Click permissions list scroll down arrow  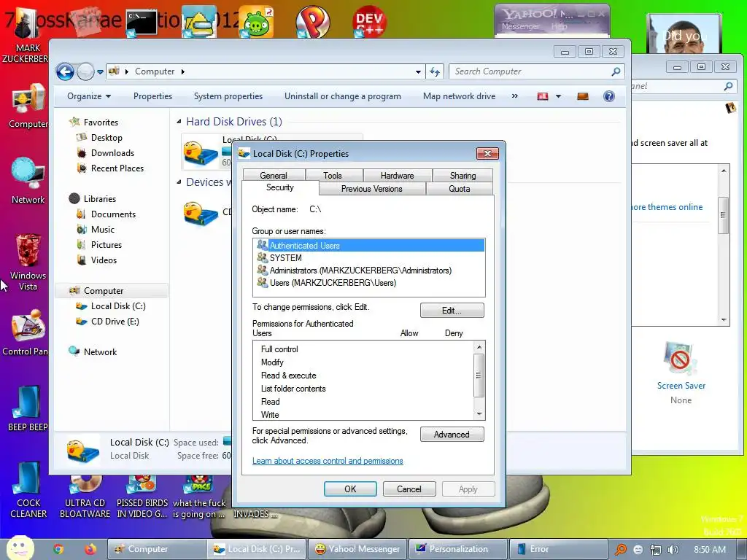coord(479,414)
